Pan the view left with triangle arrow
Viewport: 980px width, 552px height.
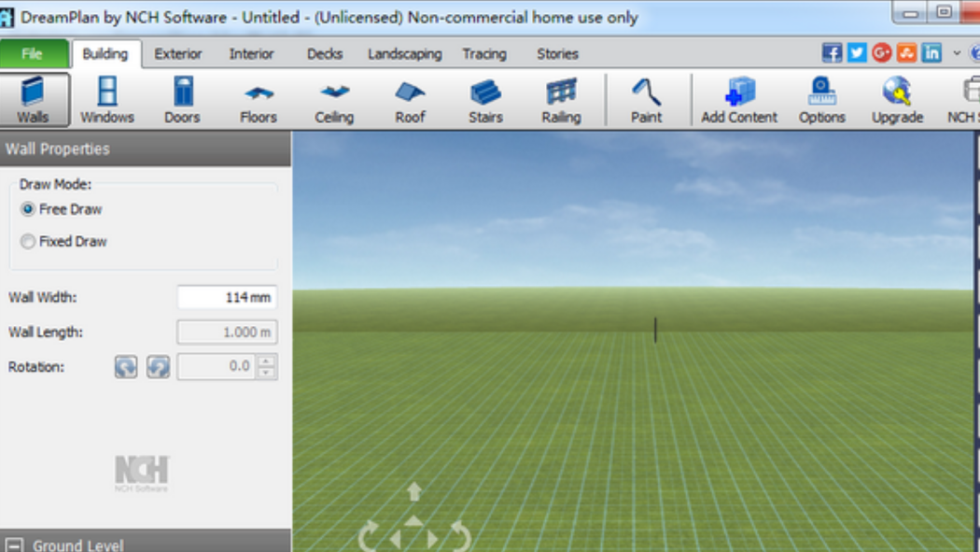pyautogui.click(x=395, y=539)
